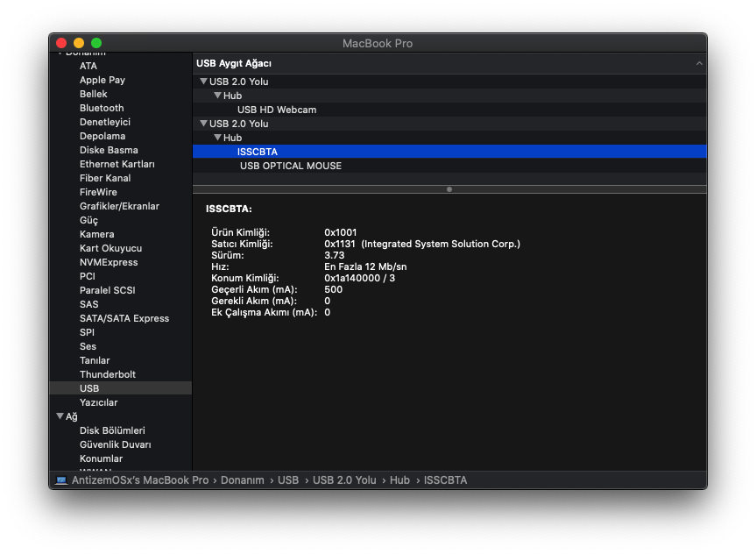Screen dimensions: 756x554
Task: Select the ISSCBTA device row
Action: [257, 152]
